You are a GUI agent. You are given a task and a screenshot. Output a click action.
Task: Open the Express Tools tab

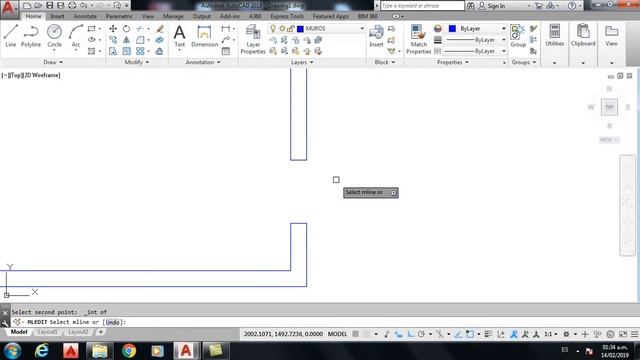287,16
